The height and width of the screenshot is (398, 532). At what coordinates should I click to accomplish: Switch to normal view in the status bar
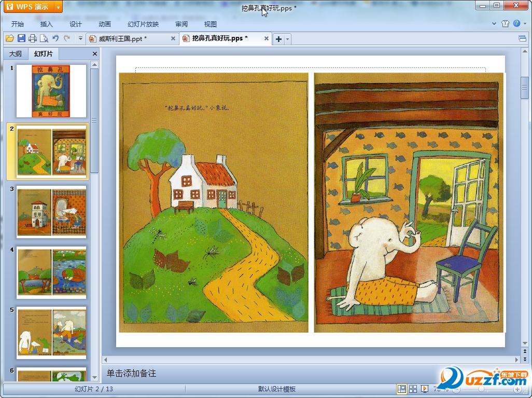(x=402, y=389)
